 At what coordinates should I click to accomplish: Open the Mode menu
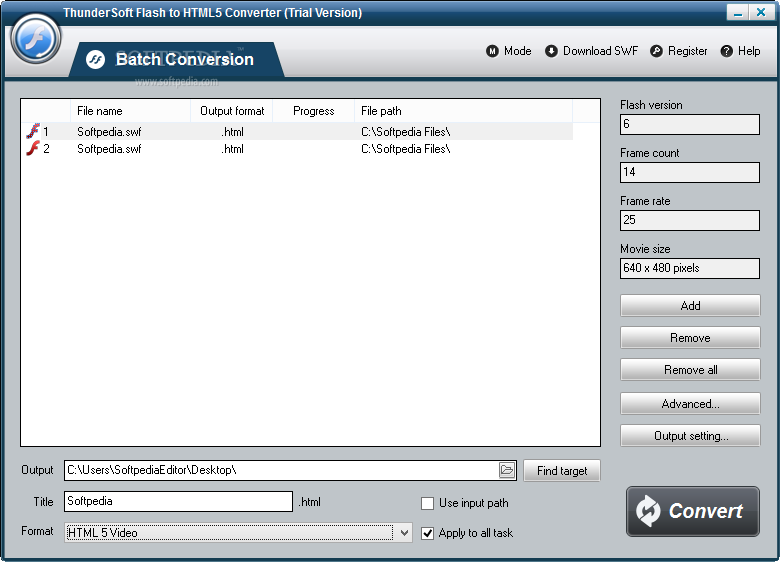pos(509,51)
